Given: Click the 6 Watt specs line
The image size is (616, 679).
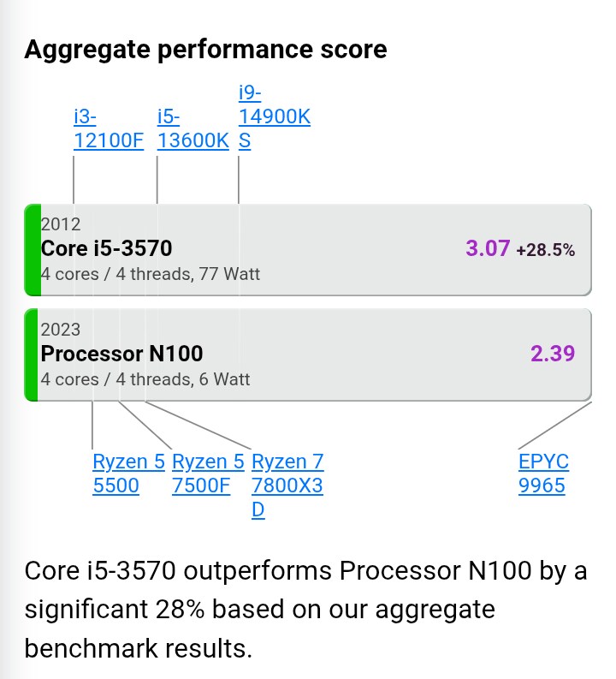Looking at the screenshot, I should pyautogui.click(x=145, y=378).
